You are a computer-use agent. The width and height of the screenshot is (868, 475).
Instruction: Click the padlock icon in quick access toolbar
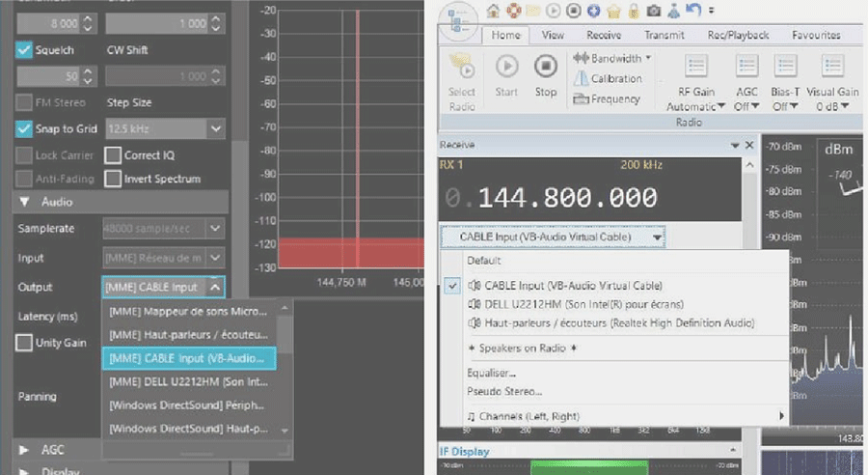634,11
